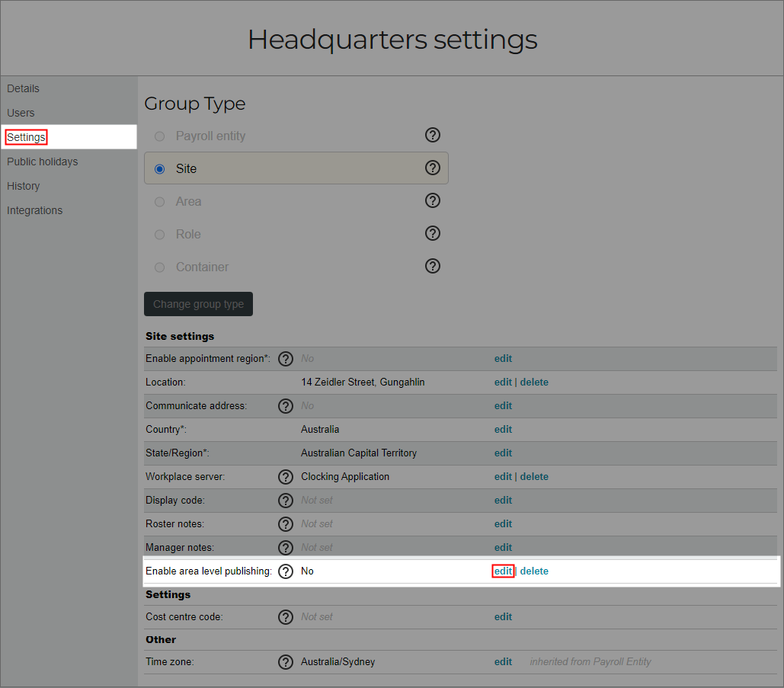
Task: Edit the Location setting
Action: 503,382
